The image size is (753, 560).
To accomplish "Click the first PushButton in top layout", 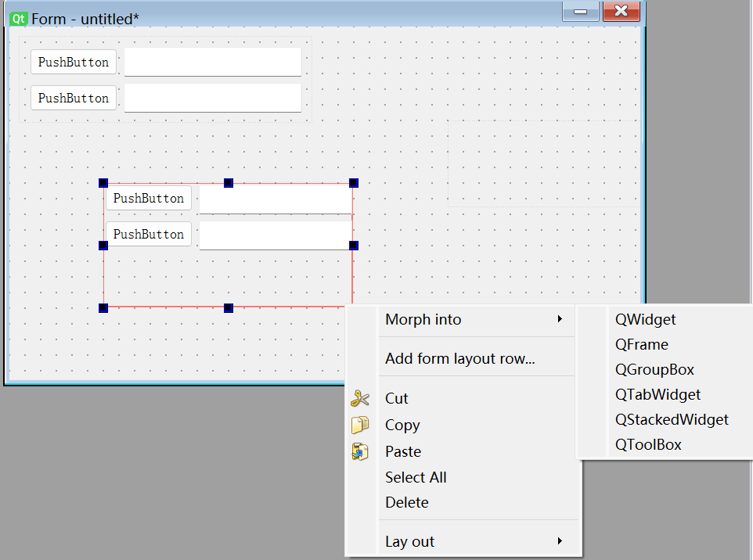I will tap(74, 62).
